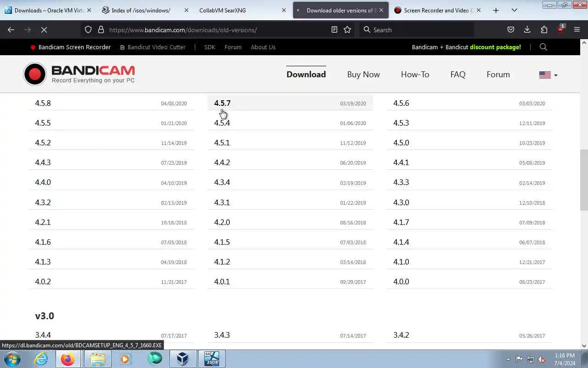Open the How-To nav item
588x368 pixels.
[415, 75]
